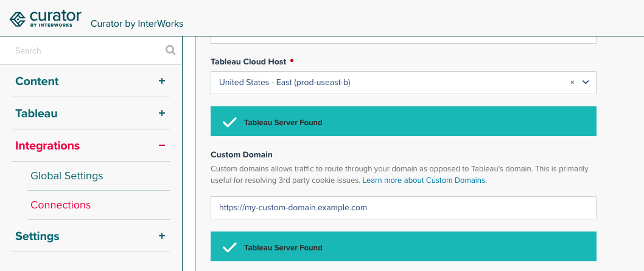This screenshot has width=644, height=271.
Task: Expand the Content menu plus icon
Action: (x=162, y=81)
